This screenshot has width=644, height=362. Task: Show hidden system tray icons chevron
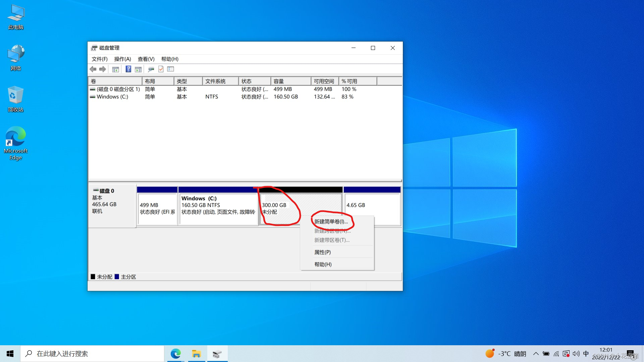point(536,354)
